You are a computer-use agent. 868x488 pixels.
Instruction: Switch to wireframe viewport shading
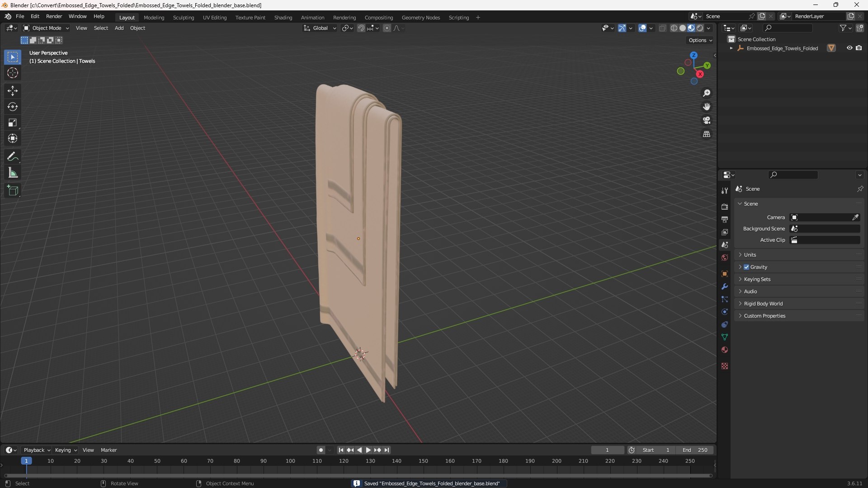[x=674, y=28]
